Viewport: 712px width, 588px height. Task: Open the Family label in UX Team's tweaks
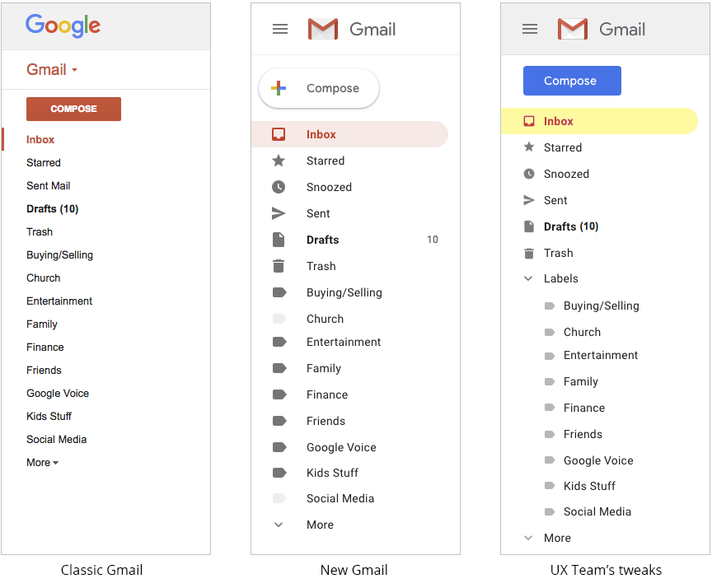582,381
